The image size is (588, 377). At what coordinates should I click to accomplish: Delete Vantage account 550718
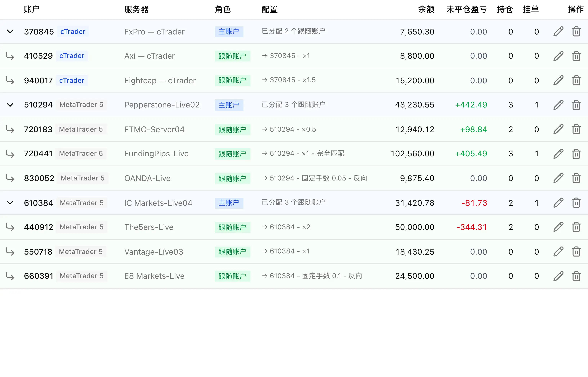[x=576, y=252]
